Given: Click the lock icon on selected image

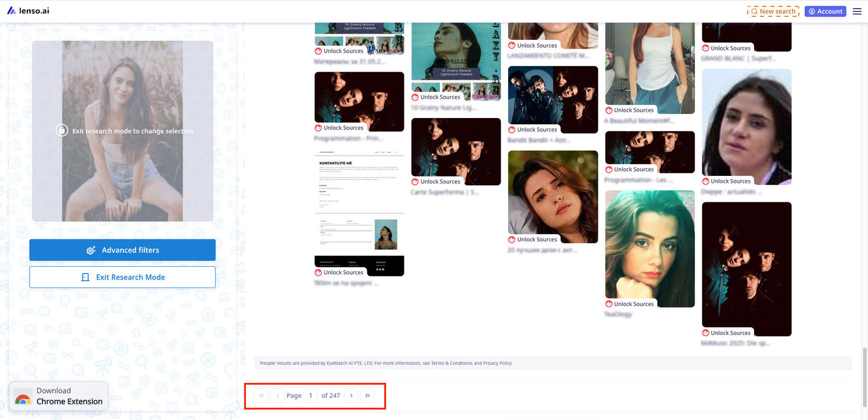Looking at the screenshot, I should pos(62,130).
